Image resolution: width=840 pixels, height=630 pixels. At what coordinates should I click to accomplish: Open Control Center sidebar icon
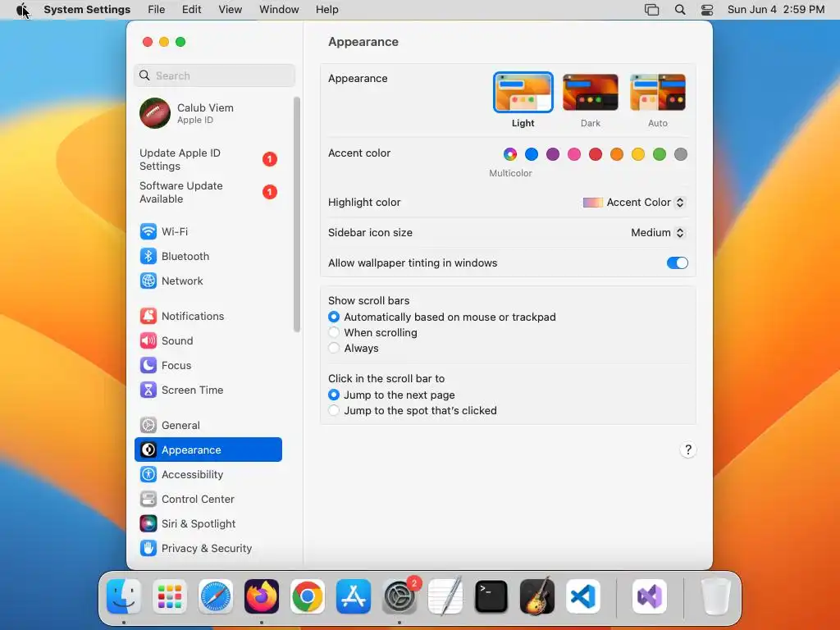coord(148,500)
